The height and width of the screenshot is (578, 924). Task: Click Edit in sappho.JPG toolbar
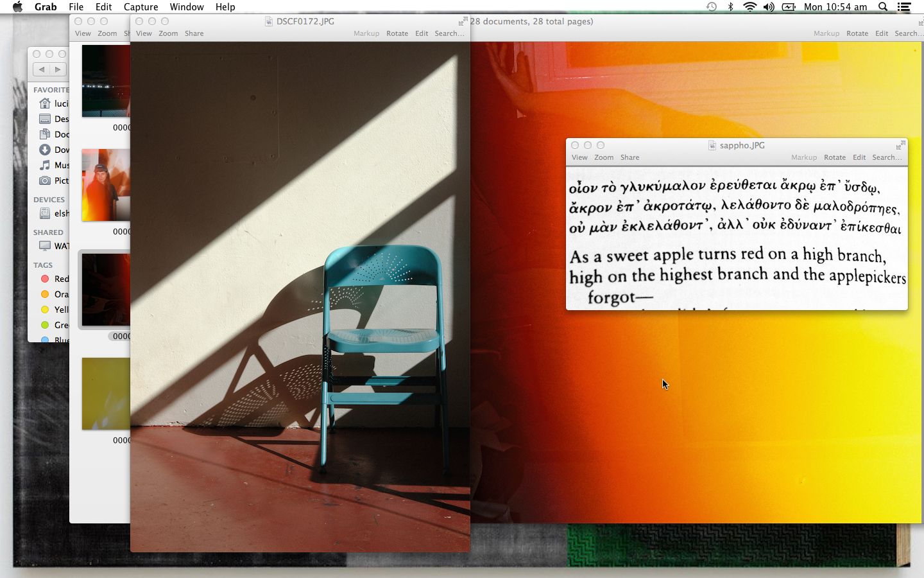[859, 157]
